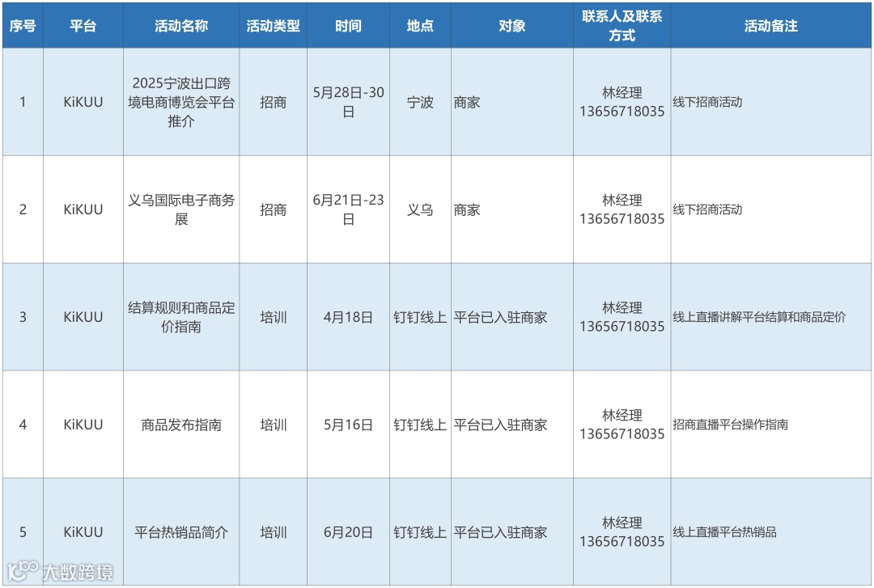Select the 5月16日 date cell
This screenshot has width=874, height=588.
348,425
